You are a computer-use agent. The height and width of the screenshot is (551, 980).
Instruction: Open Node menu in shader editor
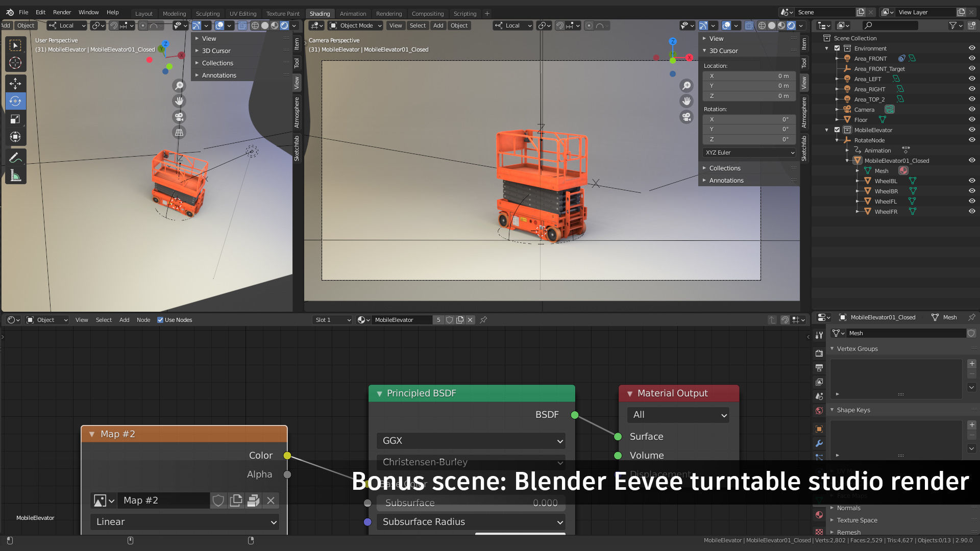(143, 320)
